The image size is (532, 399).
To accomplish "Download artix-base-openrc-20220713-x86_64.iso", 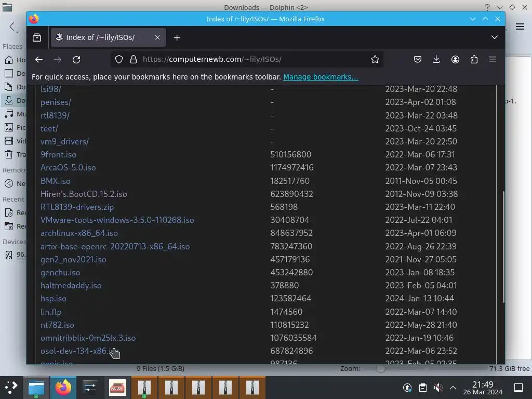I will (x=115, y=246).
